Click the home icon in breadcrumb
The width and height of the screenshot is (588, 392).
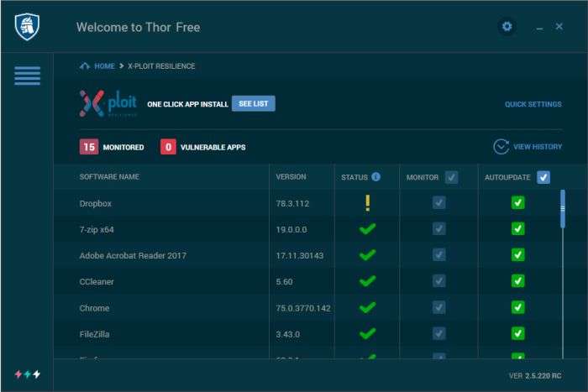pos(85,66)
